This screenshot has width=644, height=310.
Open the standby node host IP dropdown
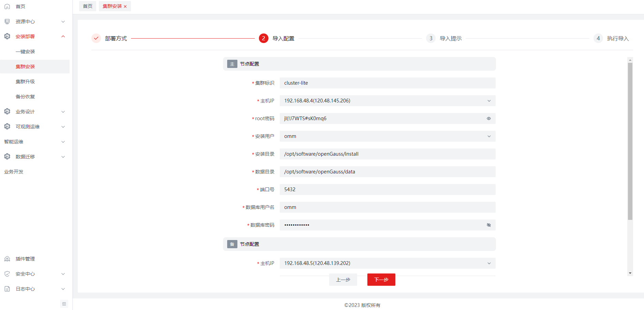click(x=387, y=263)
